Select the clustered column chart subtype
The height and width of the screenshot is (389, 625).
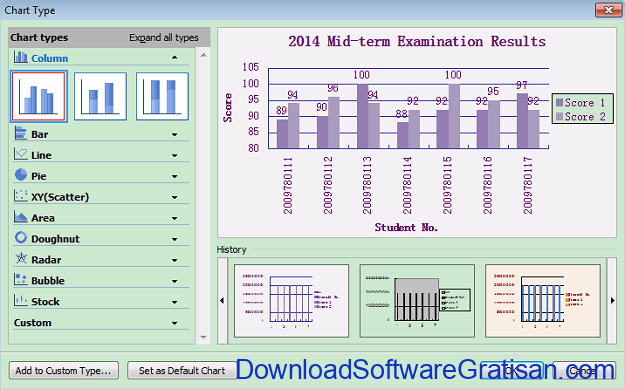click(x=39, y=96)
